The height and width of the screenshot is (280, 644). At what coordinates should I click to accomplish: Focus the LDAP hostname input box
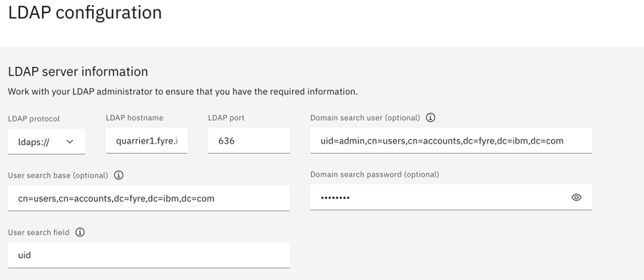tap(146, 141)
